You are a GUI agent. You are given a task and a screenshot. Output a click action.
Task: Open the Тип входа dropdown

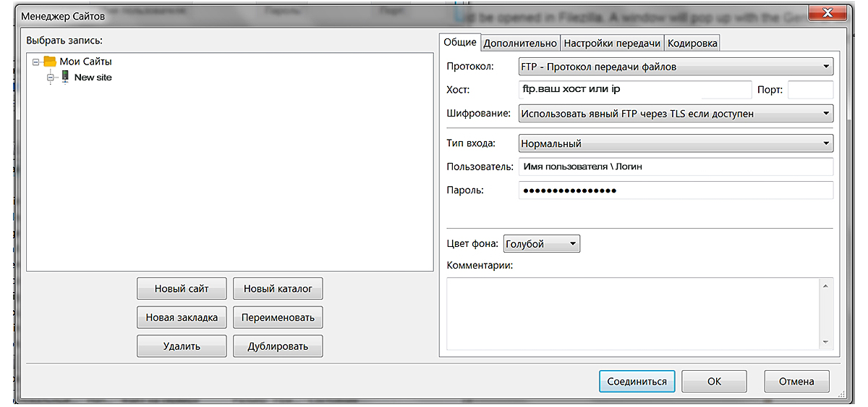click(676, 143)
